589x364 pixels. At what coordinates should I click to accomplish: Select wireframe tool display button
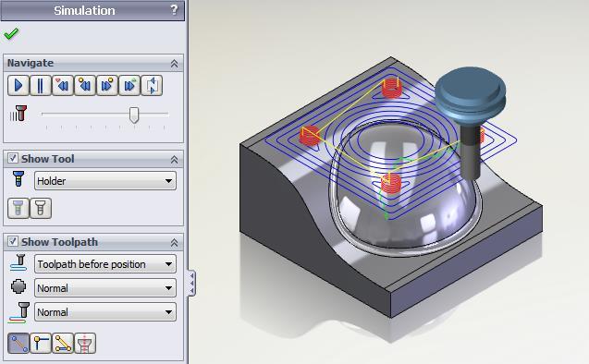pos(41,208)
